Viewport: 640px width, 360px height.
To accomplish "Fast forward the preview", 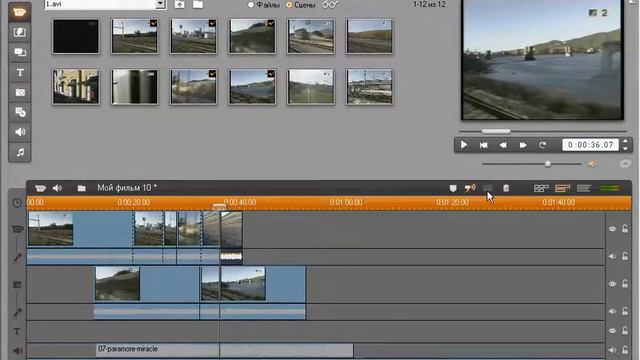I will click(522, 145).
